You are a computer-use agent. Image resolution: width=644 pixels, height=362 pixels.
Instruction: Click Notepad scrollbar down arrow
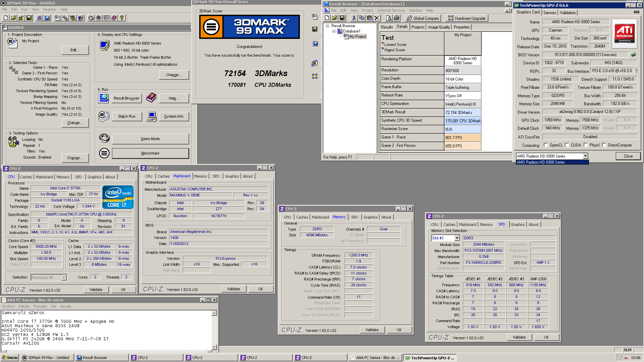[x=214, y=347]
